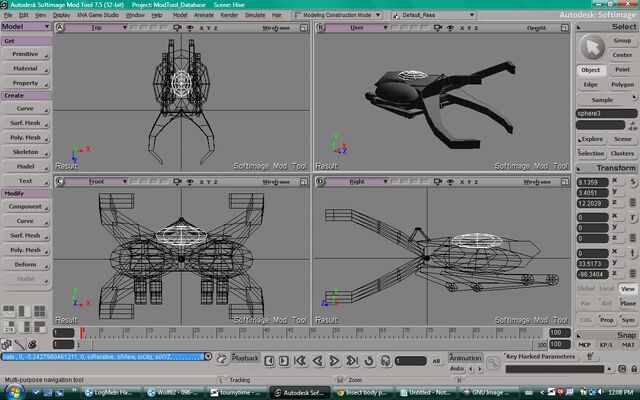Click the viewport D letter icon
The width and height of the screenshot is (640, 400).
tap(320, 182)
